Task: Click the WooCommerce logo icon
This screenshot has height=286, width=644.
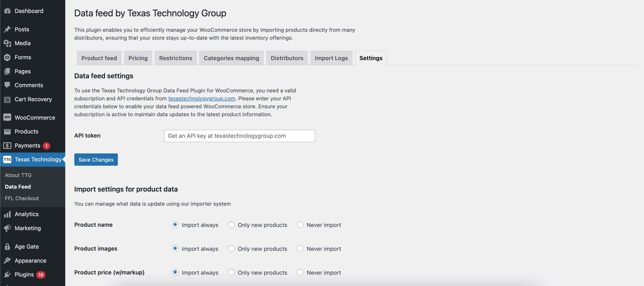Action: [x=7, y=117]
